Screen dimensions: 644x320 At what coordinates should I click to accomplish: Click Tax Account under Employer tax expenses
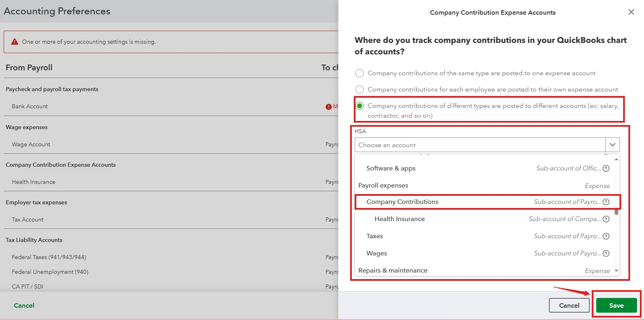pos(171,219)
